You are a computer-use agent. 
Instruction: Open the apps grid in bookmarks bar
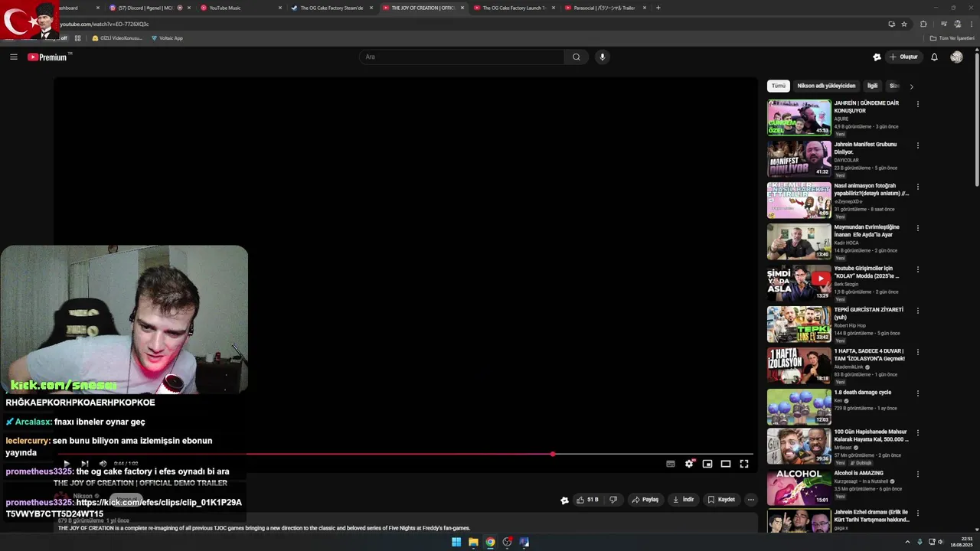[x=77, y=38]
